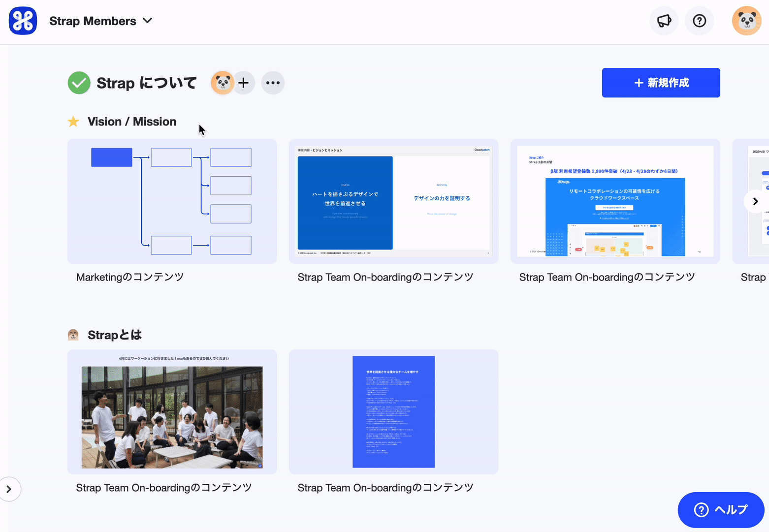Select the Vision / Mission section heading

132,122
